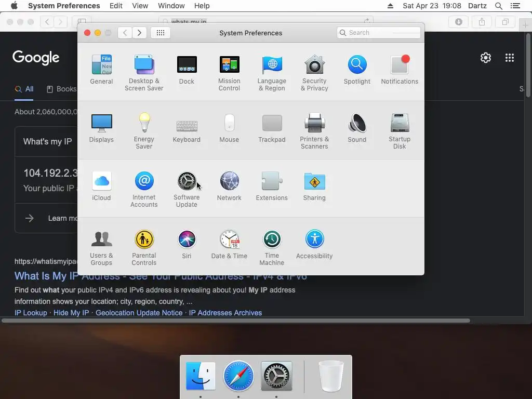The width and height of the screenshot is (532, 399).
Task: Open Mission Control preferences
Action: pyautogui.click(x=229, y=73)
